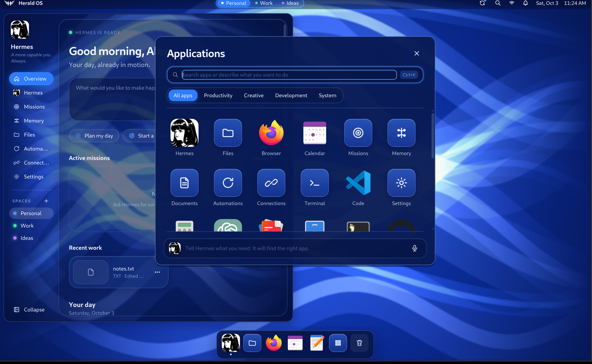Click Firefox icon in the dock

click(274, 343)
